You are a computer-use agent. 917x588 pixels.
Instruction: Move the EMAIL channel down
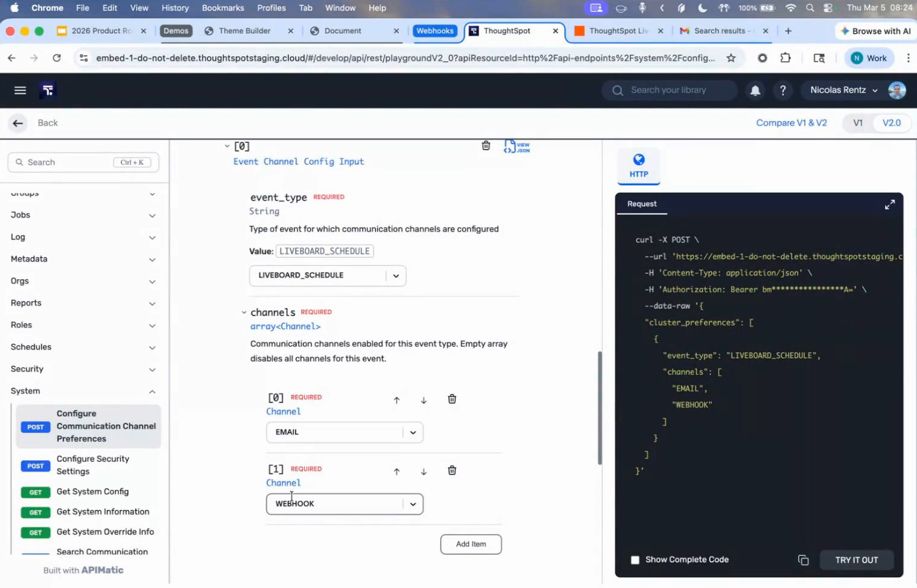tap(424, 400)
